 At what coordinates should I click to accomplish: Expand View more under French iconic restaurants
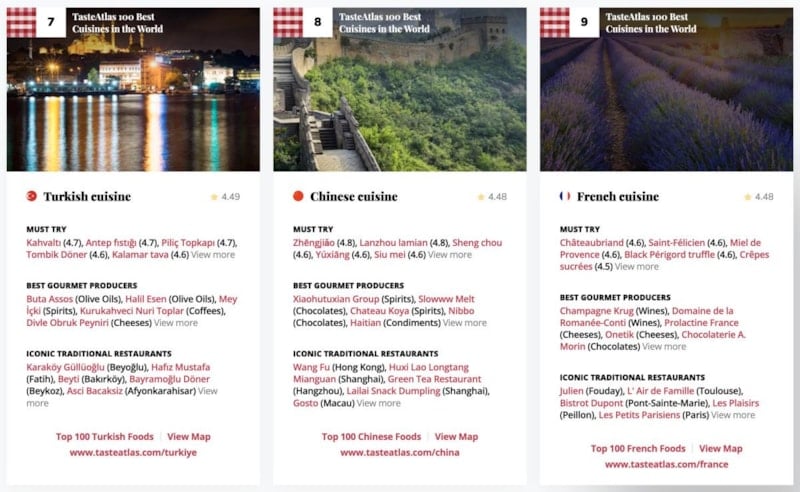coord(733,415)
